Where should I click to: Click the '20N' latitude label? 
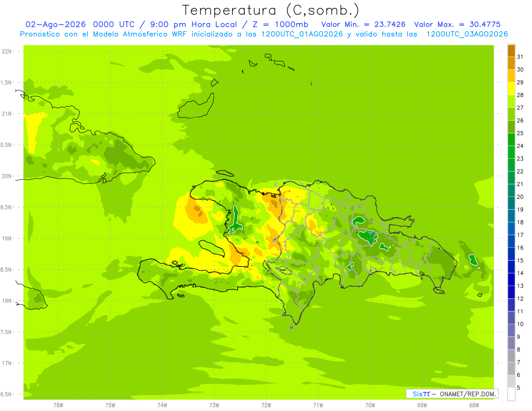[8, 176]
